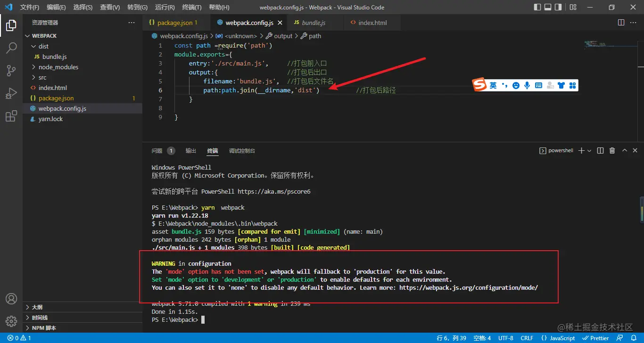Close the webpack.config.js tab
Viewport: 644px width, 343px height.
pyautogui.click(x=280, y=23)
